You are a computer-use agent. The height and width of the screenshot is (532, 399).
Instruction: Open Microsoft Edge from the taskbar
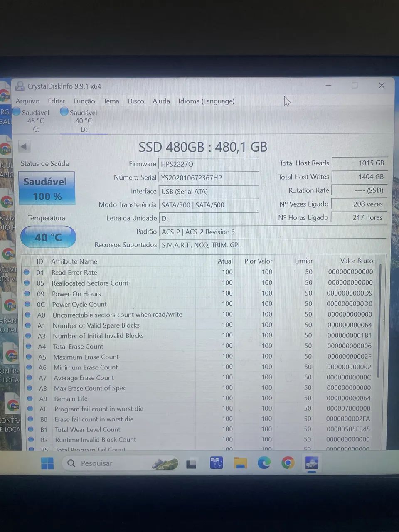click(x=264, y=463)
